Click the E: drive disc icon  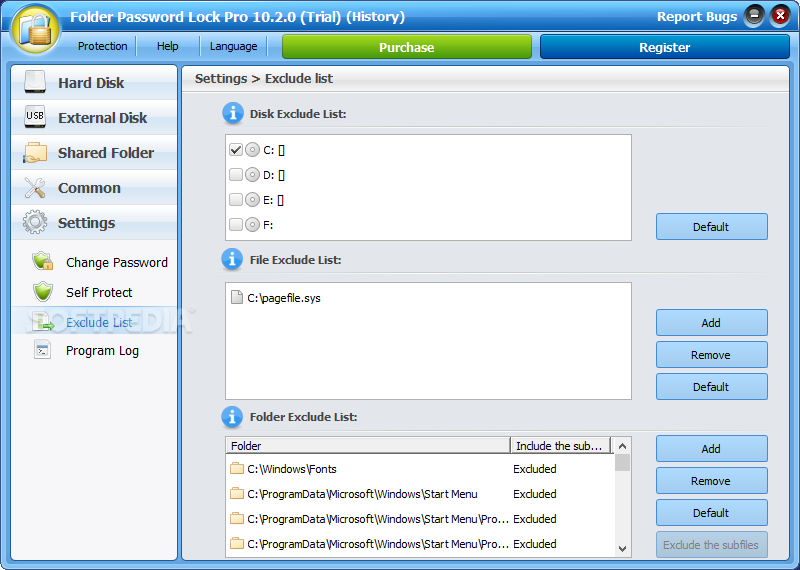(x=252, y=200)
